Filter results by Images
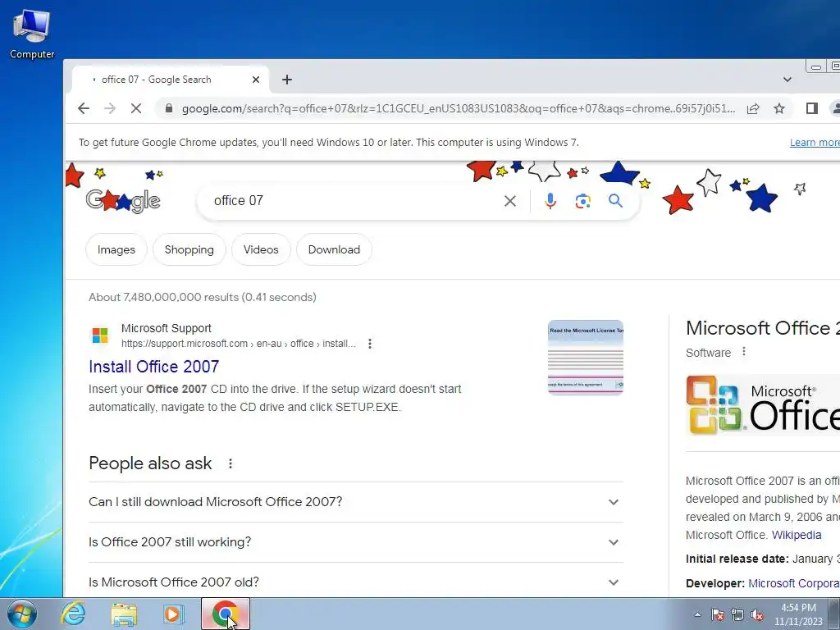 pos(116,249)
